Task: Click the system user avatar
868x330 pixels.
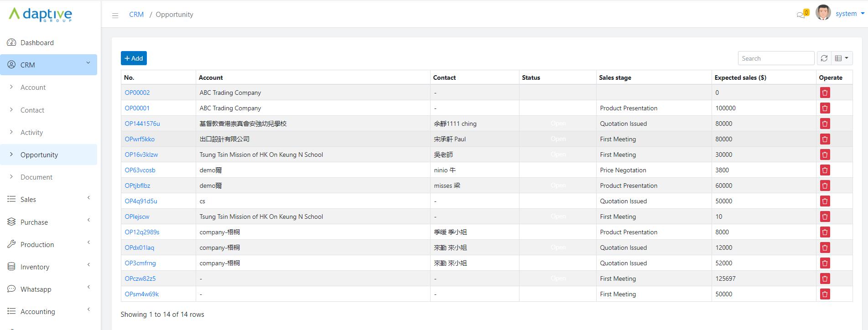Action: 823,13
